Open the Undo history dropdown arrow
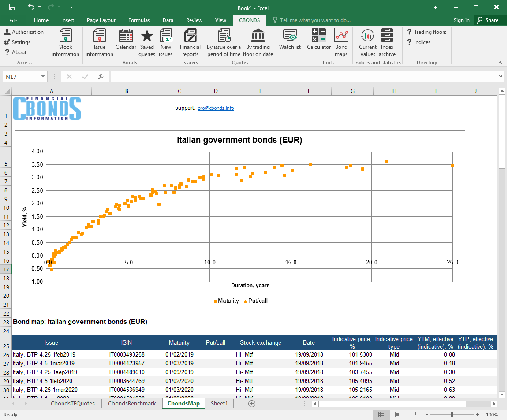 pos(40,7)
